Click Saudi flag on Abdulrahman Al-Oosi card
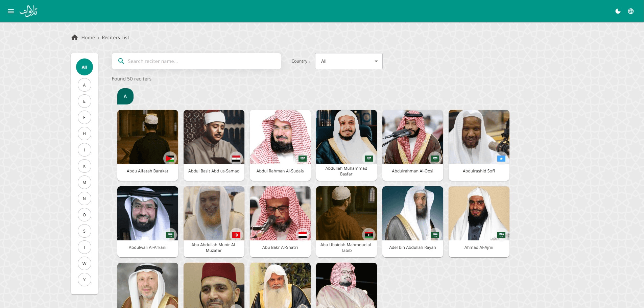Image resolution: width=644 pixels, height=308 pixels. tap(435, 159)
